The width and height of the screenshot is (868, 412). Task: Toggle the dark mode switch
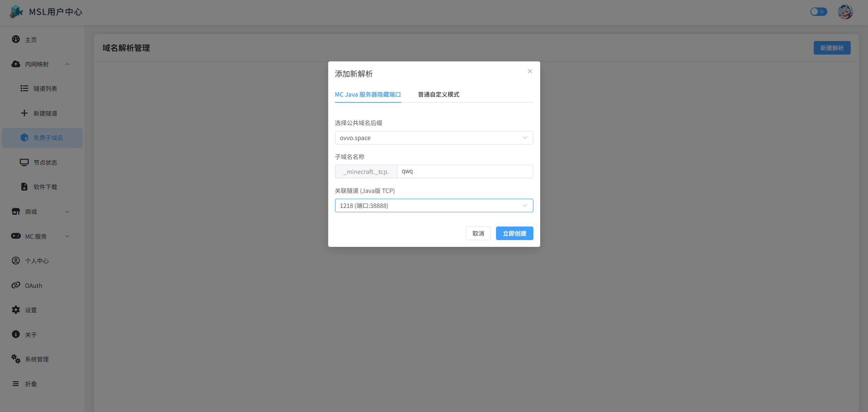[x=818, y=12]
